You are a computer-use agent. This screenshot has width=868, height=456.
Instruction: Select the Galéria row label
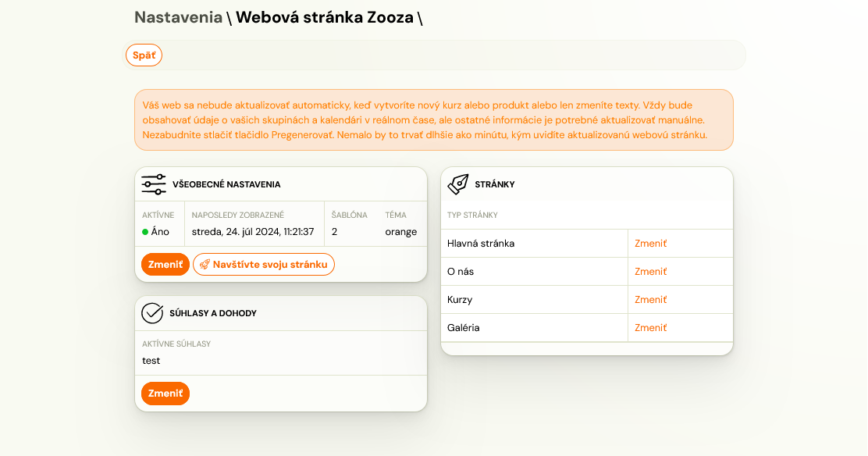click(x=464, y=328)
